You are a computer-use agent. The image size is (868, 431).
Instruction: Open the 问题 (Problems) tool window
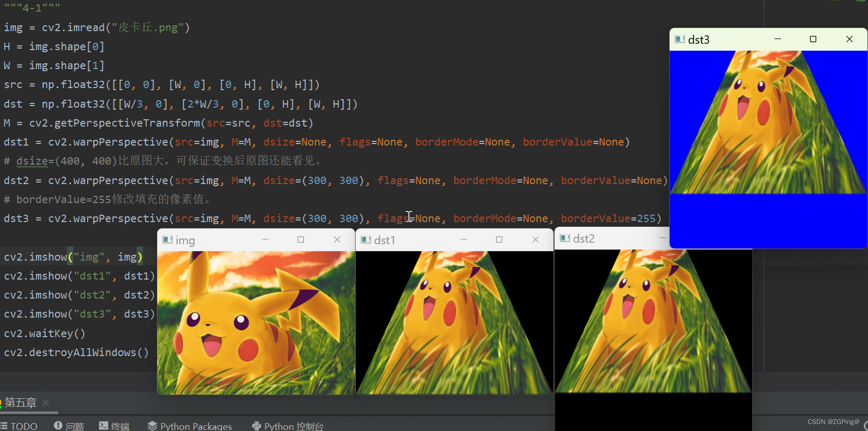coord(69,426)
